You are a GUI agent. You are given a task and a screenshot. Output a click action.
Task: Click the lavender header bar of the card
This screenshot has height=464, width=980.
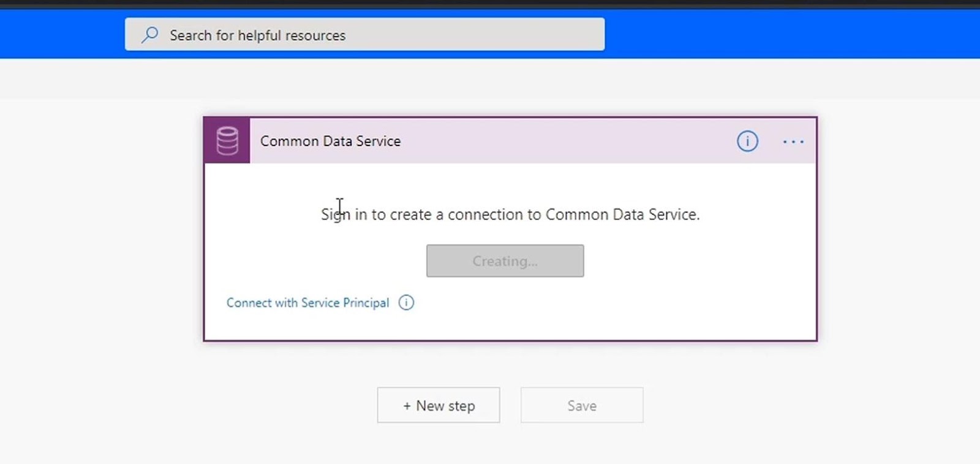coord(490,141)
